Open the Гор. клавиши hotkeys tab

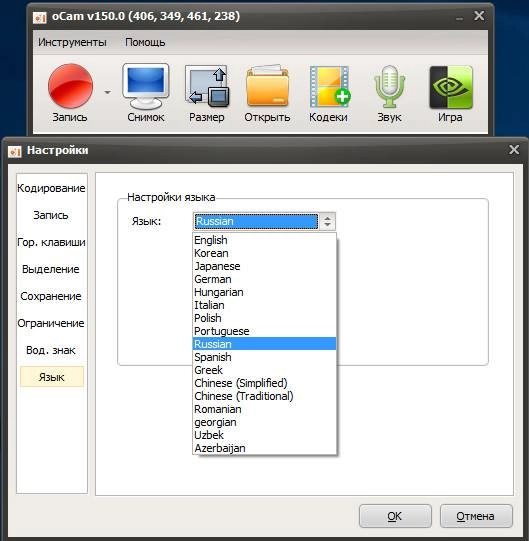click(51, 242)
